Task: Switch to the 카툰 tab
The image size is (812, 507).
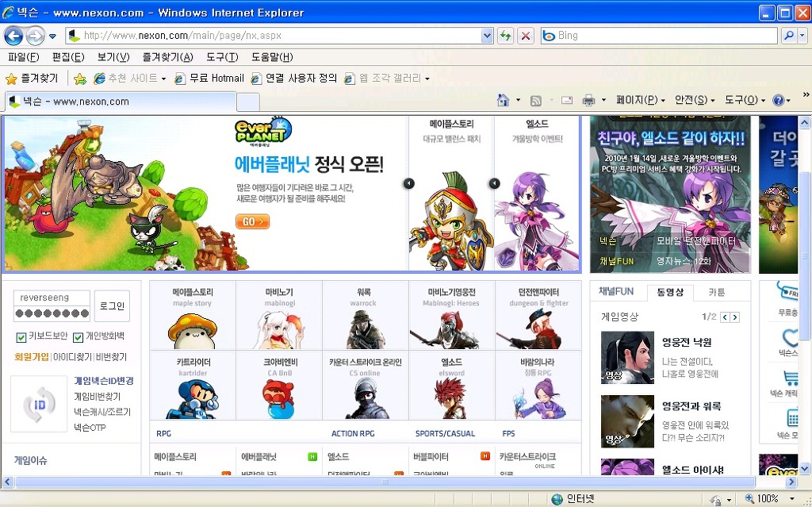Action: tap(717, 293)
